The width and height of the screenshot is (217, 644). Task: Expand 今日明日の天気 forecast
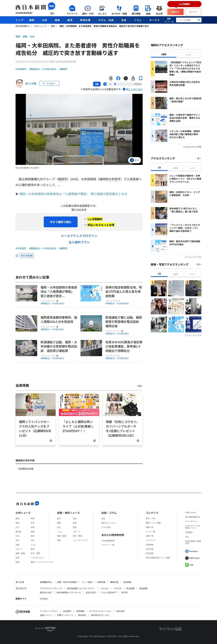click(26, 469)
